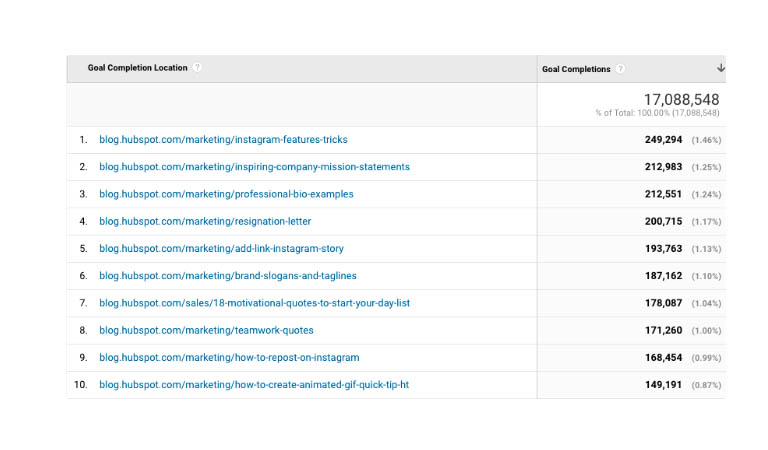
Task: Select value 149,191 in row 10
Action: 663,385
